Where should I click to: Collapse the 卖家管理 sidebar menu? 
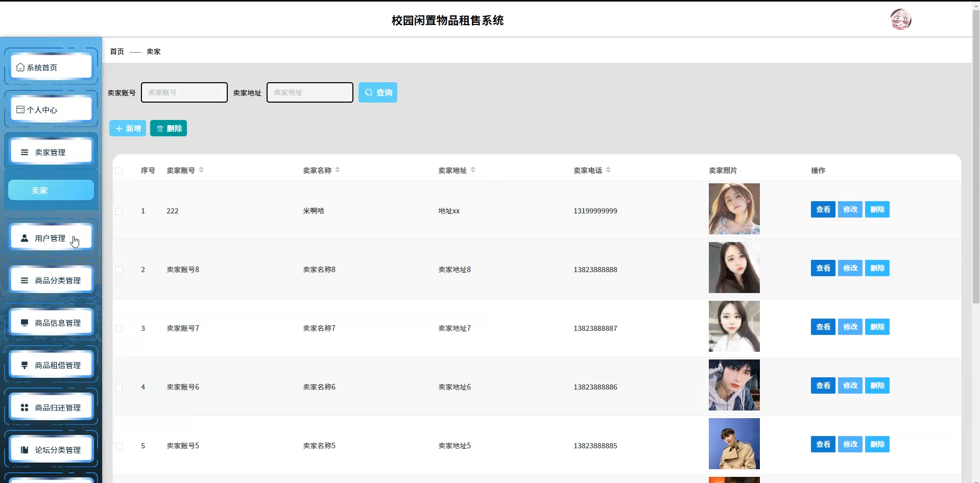pos(51,152)
